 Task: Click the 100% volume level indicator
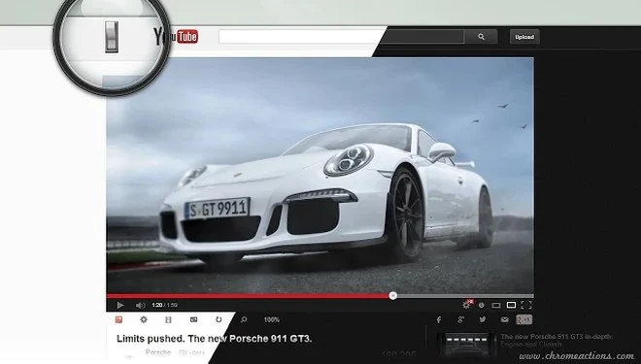click(x=271, y=320)
